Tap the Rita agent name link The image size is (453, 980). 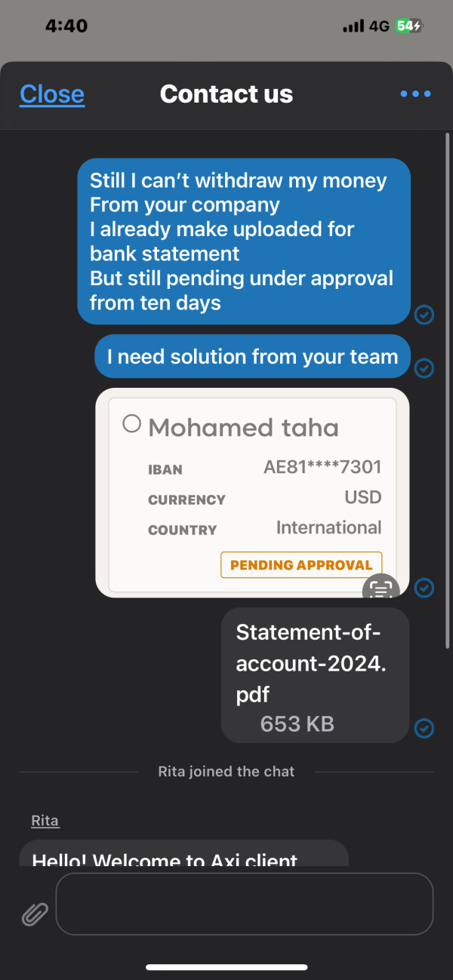coord(45,821)
